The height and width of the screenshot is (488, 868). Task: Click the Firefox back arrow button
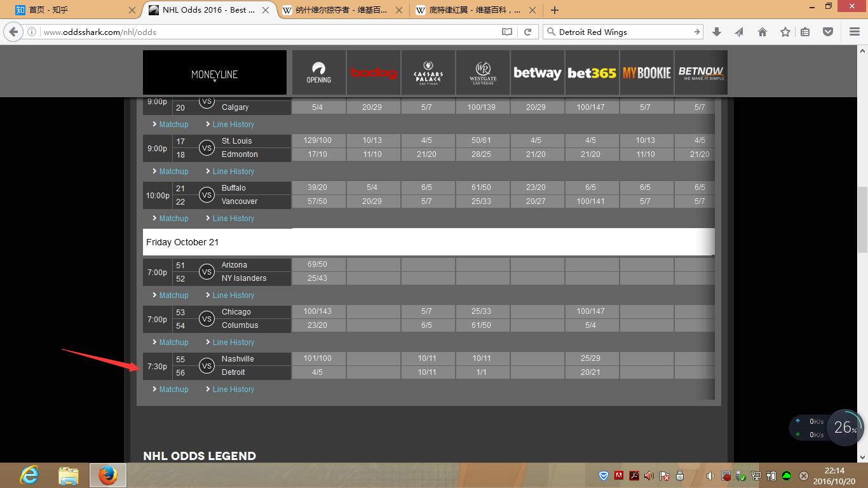pyautogui.click(x=14, y=32)
